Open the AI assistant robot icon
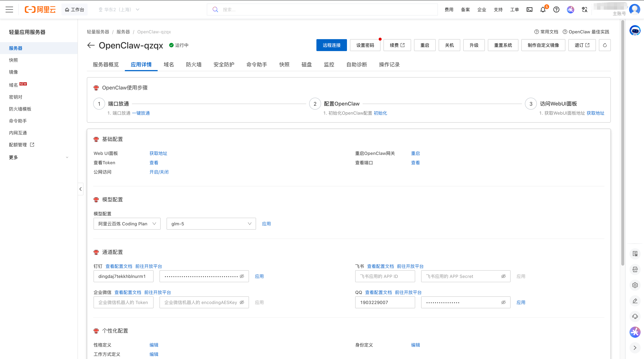The height and width of the screenshot is (359, 644). click(635, 31)
